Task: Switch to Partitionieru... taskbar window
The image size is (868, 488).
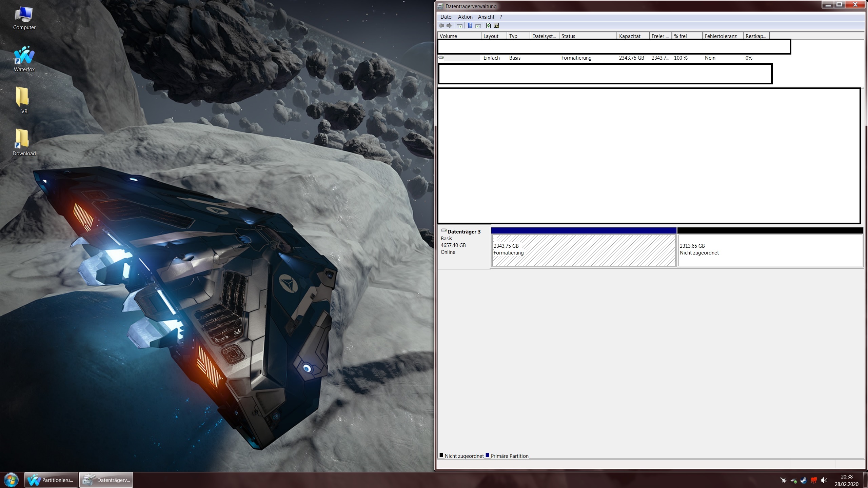Action: tap(51, 480)
